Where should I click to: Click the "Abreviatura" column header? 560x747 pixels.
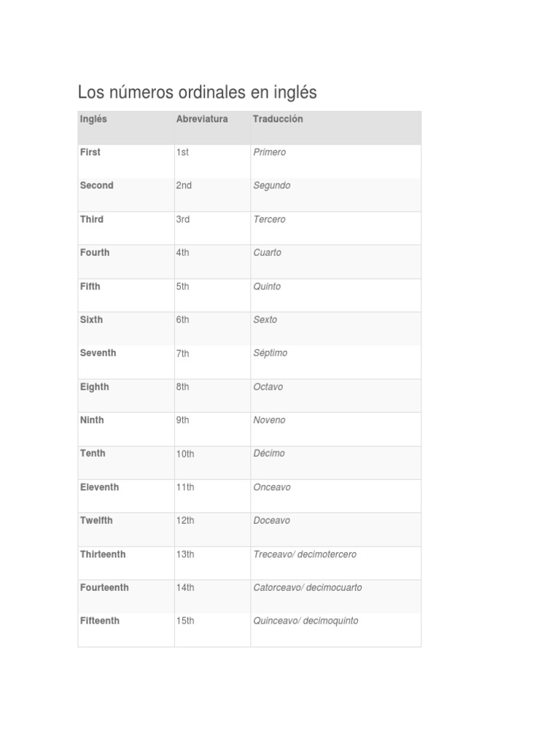pos(202,119)
